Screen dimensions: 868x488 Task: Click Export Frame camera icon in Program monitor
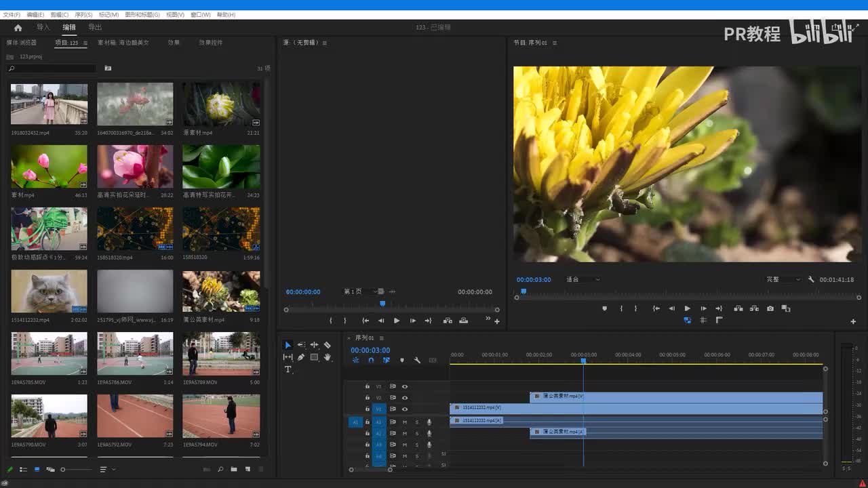click(770, 308)
